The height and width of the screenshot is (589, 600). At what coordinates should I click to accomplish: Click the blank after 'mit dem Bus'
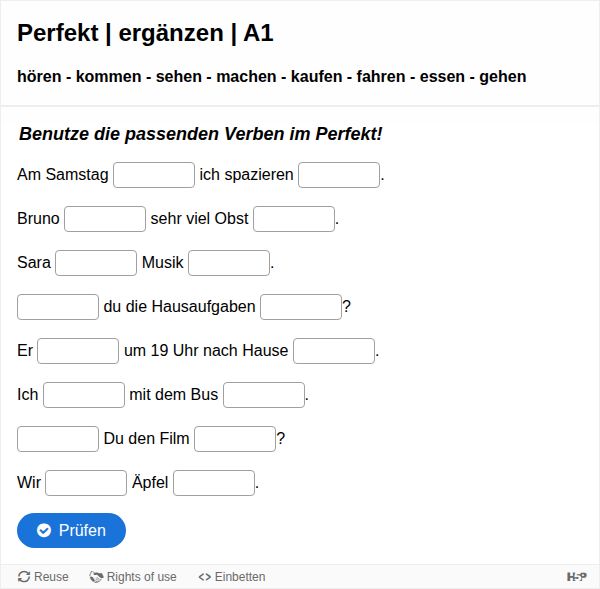pyautogui.click(x=264, y=395)
